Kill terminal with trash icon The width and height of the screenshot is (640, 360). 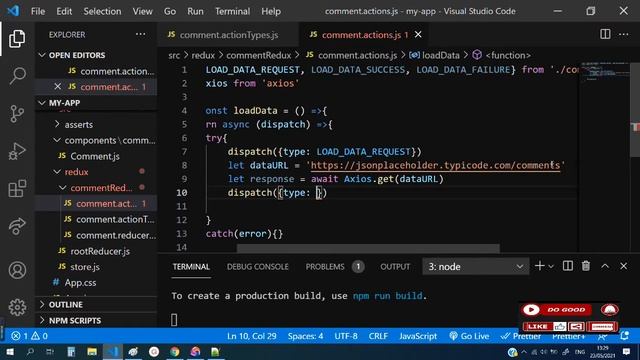pyautogui.click(x=586, y=266)
